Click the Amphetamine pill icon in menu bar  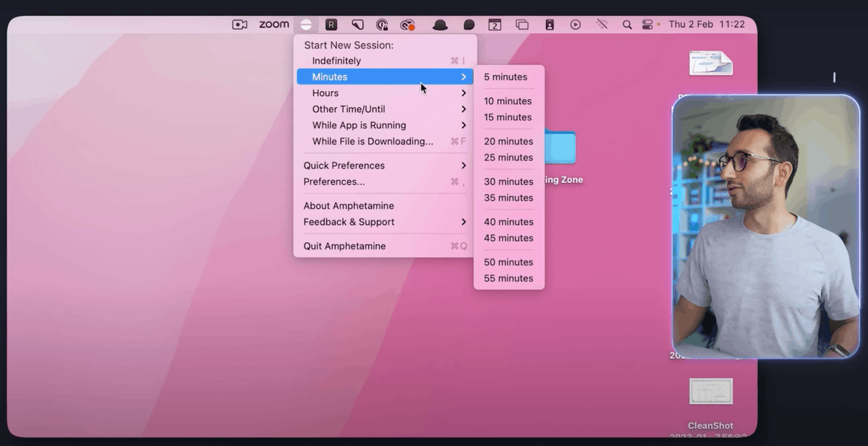(x=306, y=25)
